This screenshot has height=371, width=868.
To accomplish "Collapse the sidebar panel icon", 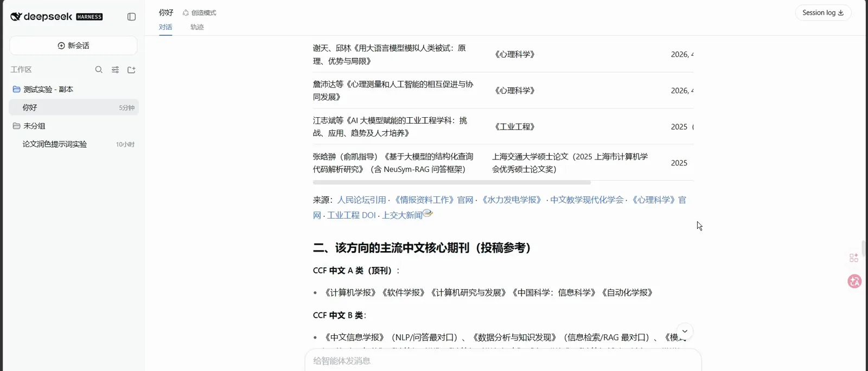I will (x=131, y=17).
